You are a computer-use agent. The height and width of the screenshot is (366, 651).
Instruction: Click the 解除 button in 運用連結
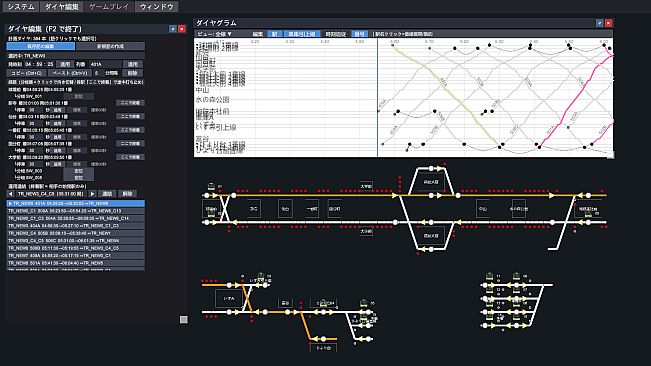click(127, 194)
